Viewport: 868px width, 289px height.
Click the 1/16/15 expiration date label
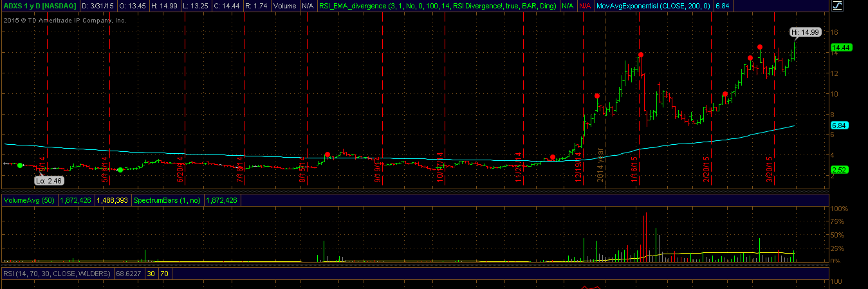[x=634, y=169]
